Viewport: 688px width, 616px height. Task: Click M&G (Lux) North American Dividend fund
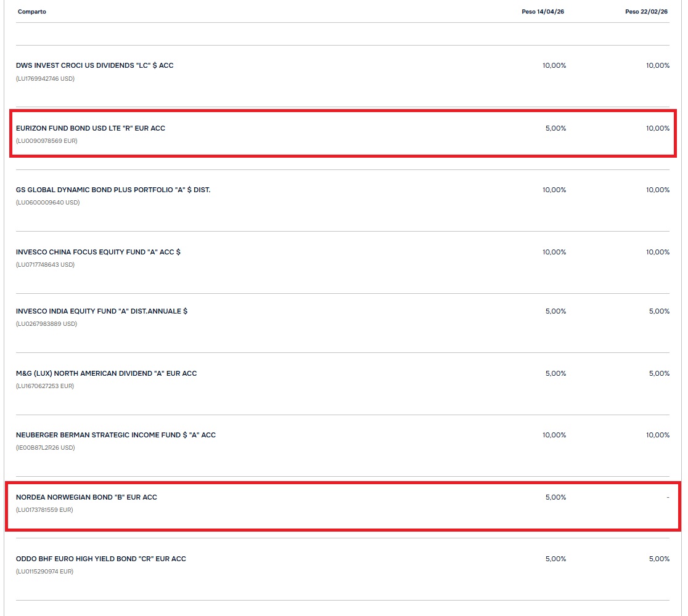(106, 373)
